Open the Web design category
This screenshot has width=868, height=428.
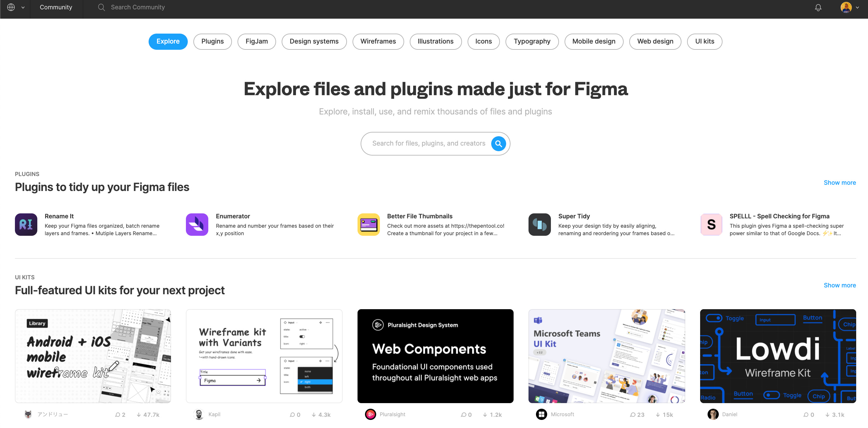pos(655,41)
